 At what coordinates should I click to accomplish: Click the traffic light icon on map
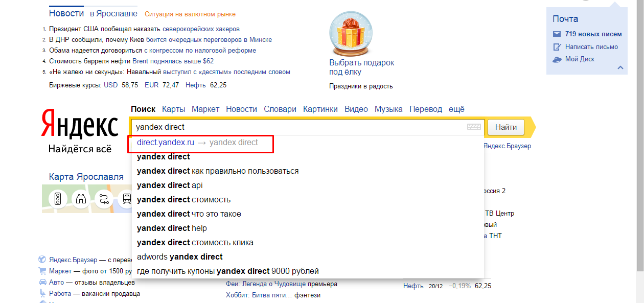tap(58, 199)
